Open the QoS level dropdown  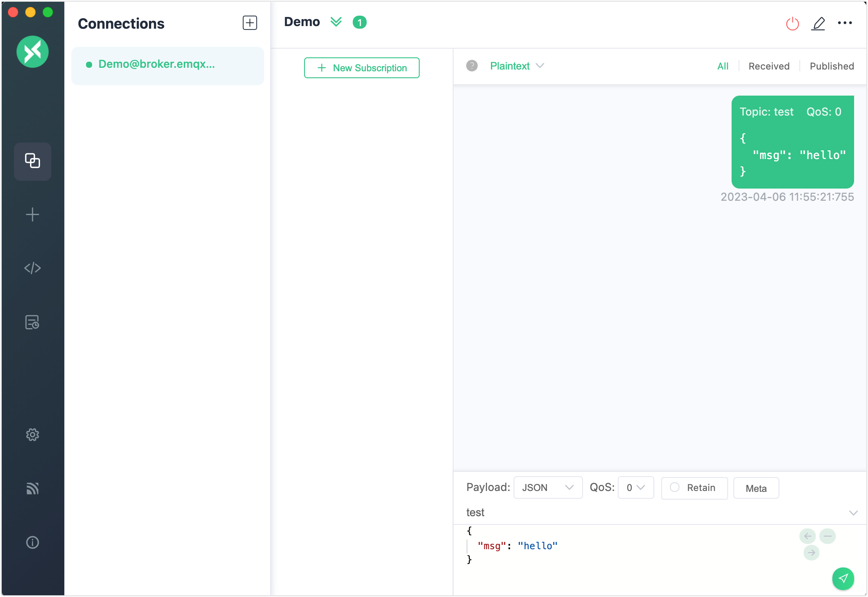[x=636, y=488]
